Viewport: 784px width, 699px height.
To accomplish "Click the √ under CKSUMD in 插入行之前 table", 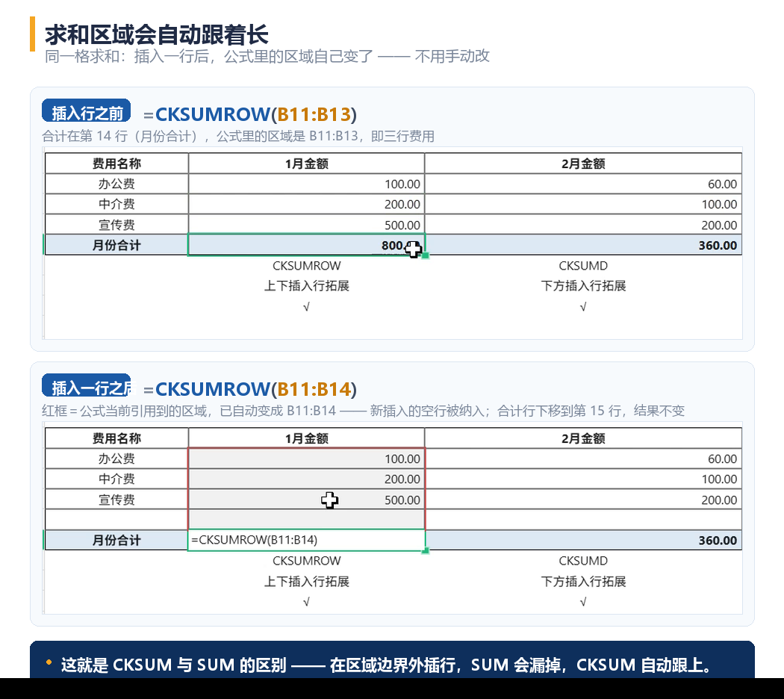I will click(583, 307).
